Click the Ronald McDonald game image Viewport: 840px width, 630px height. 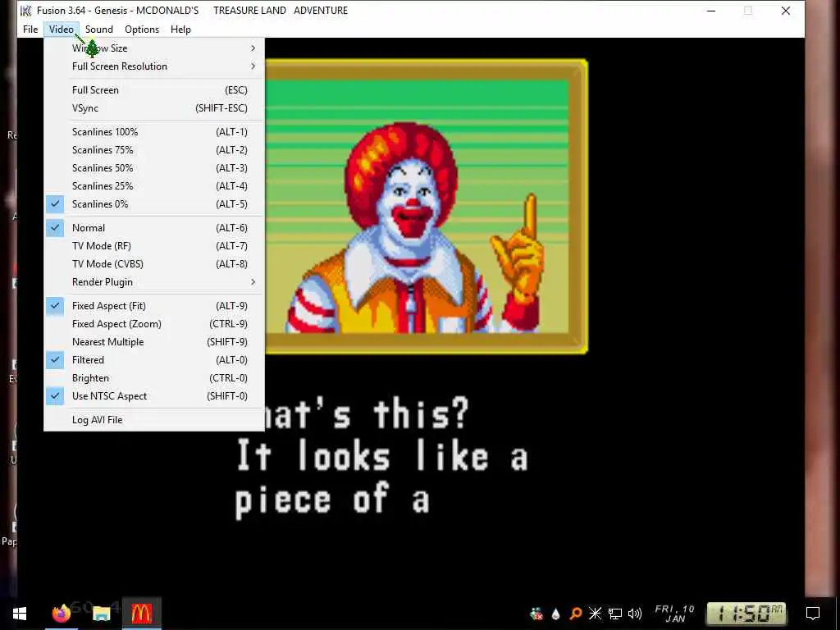pyautogui.click(x=427, y=207)
